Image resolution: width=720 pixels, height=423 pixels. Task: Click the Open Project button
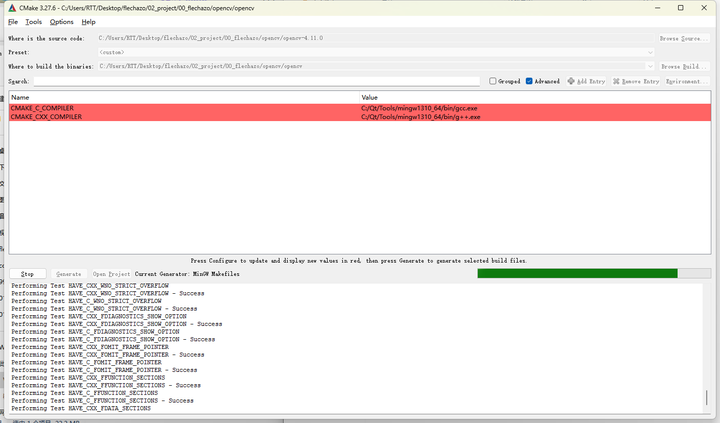pos(111,274)
